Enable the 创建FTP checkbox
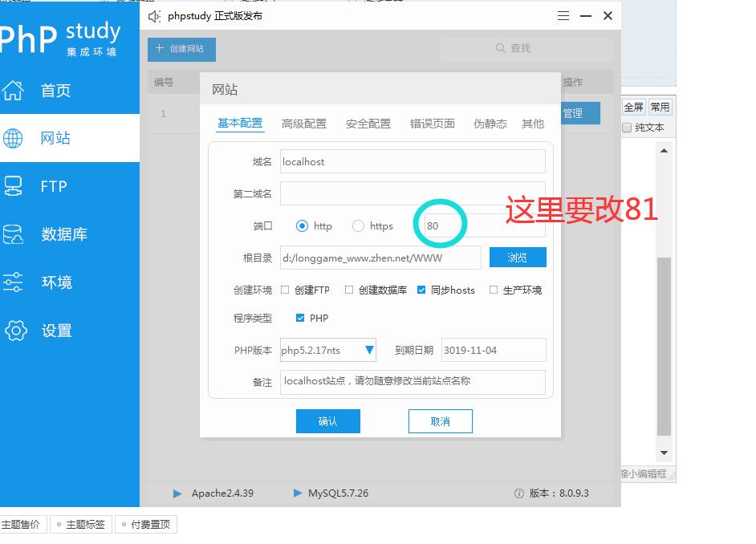The width and height of the screenshot is (756, 544). 285,290
